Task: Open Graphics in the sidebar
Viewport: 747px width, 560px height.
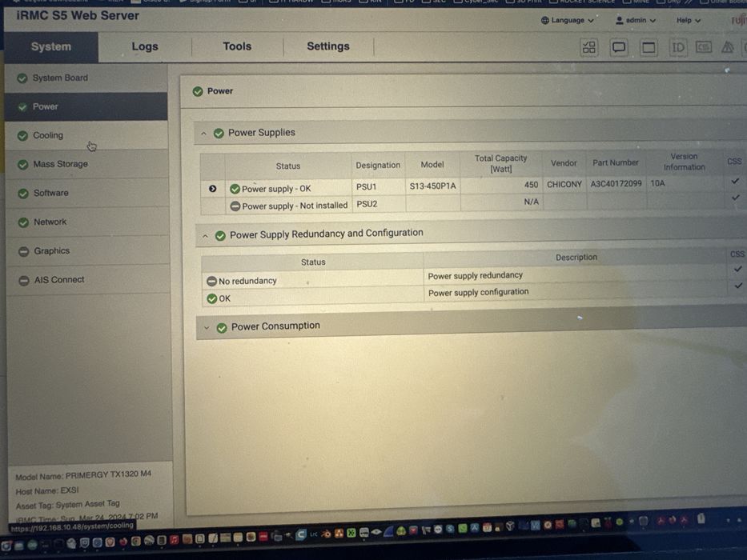Action: (x=89, y=251)
